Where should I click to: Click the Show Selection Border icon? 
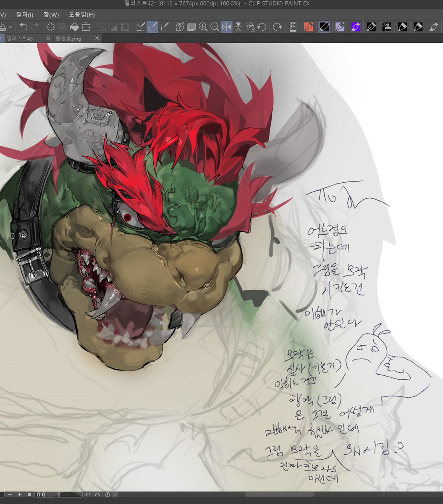click(125, 27)
